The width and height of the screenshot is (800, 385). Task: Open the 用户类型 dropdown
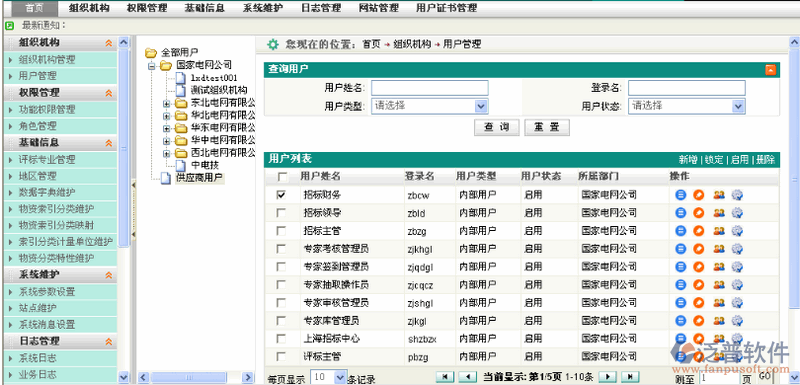[x=430, y=106]
